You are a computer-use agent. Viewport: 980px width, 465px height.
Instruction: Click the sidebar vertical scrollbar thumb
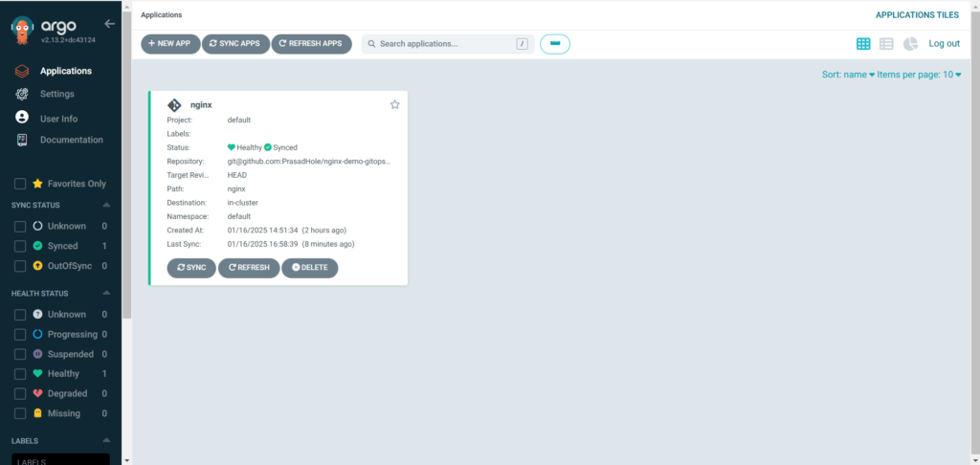coord(127,164)
